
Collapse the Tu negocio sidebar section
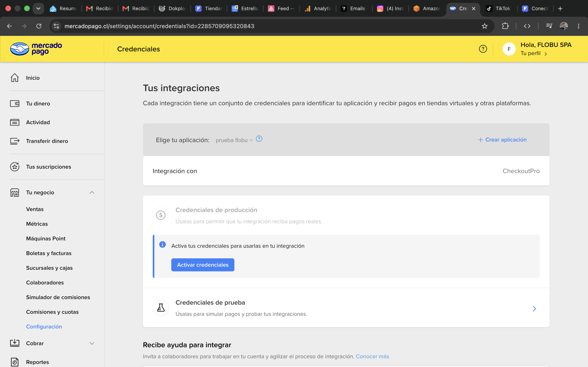point(92,192)
